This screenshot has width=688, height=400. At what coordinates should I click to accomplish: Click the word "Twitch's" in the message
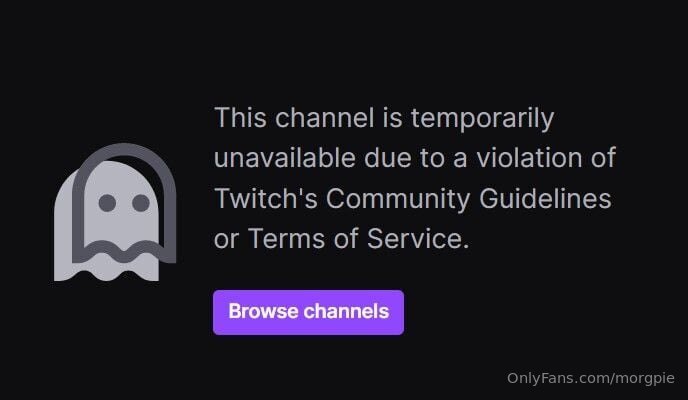tap(266, 198)
